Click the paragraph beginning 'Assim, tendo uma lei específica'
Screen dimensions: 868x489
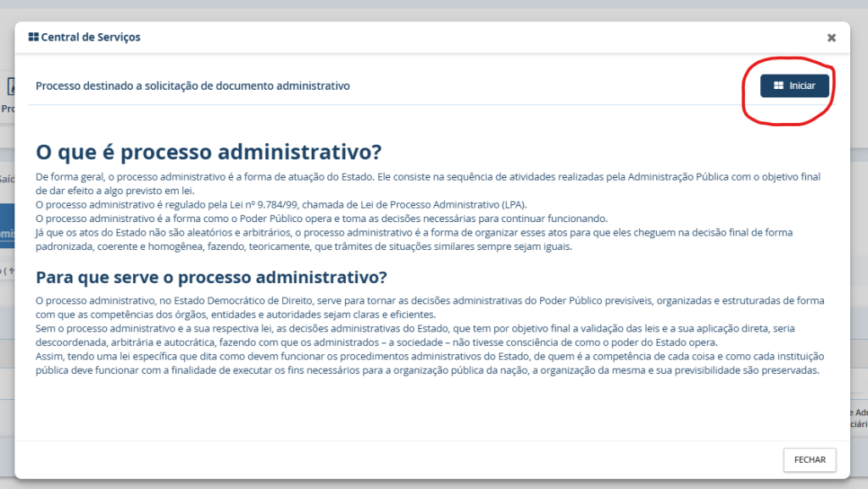click(x=430, y=364)
